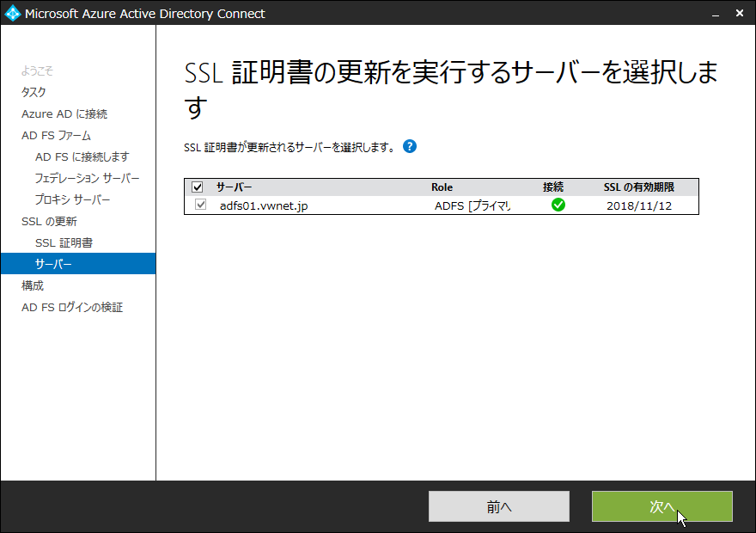Click the 次へ (Next) button

[661, 506]
